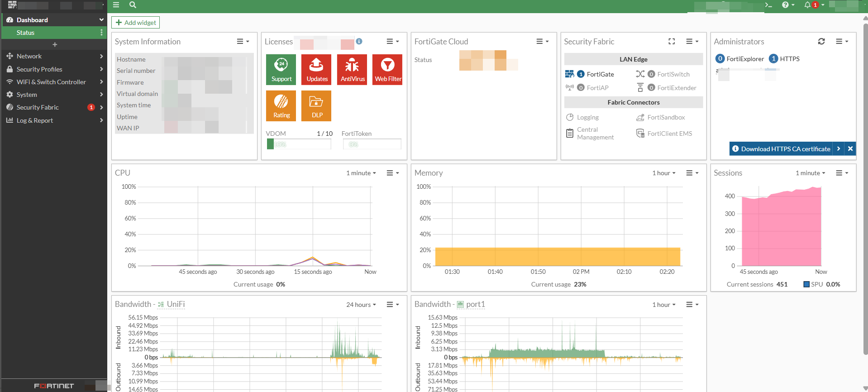
Task: Open System Information widget options menu
Action: click(x=243, y=42)
